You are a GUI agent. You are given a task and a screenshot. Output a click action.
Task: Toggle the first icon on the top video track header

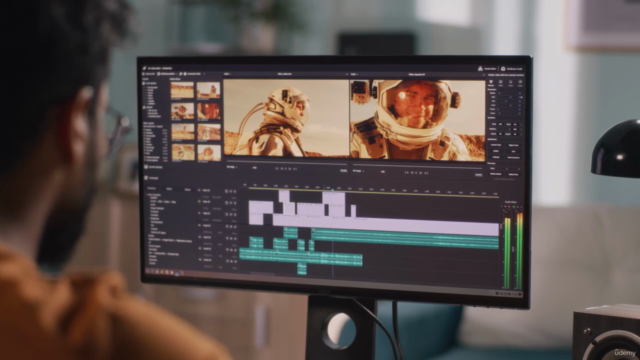tap(227, 191)
